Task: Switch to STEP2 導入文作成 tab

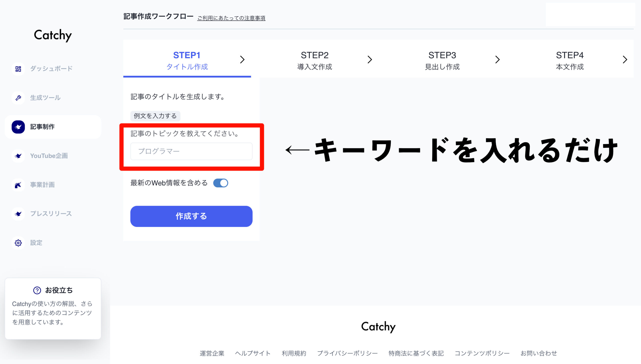Action: click(314, 61)
